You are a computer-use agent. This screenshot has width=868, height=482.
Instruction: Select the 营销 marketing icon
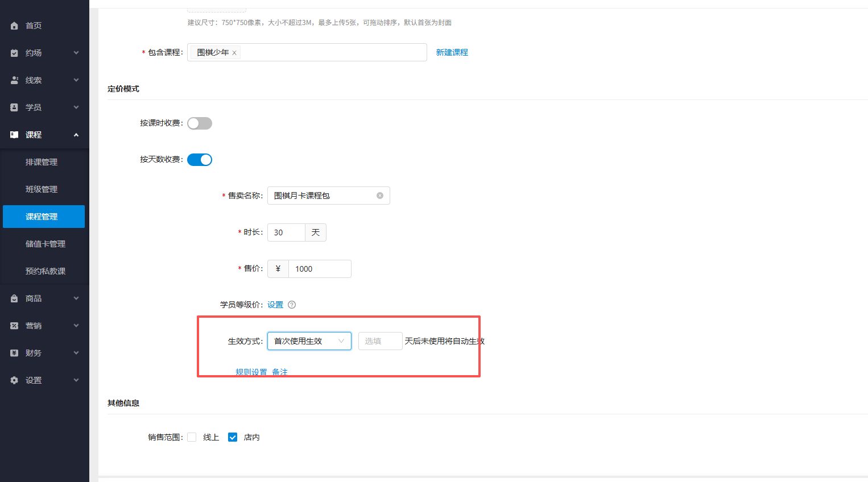click(14, 325)
